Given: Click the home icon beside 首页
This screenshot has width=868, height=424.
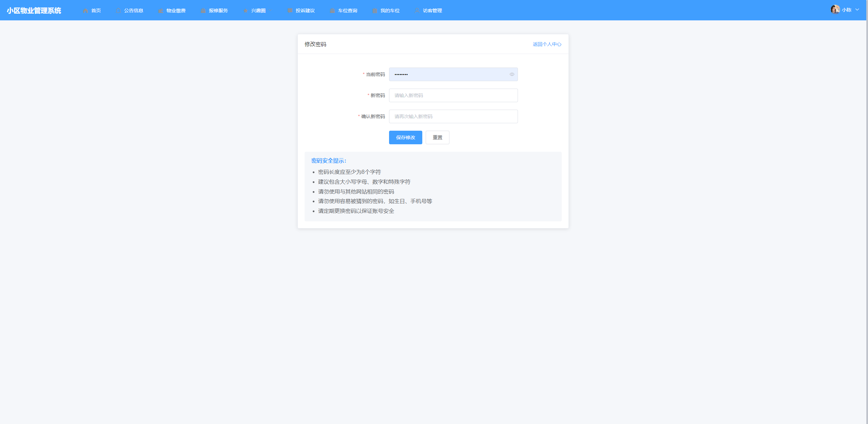Looking at the screenshot, I should 85,11.
